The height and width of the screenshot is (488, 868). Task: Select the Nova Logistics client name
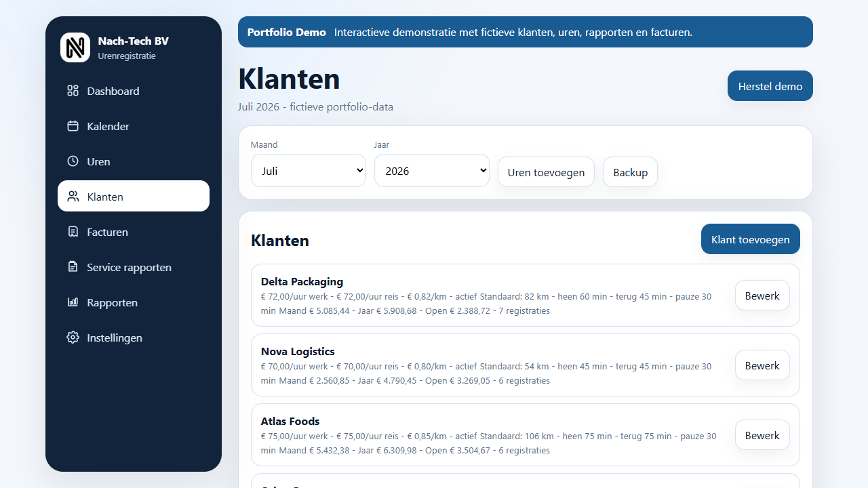pos(298,352)
